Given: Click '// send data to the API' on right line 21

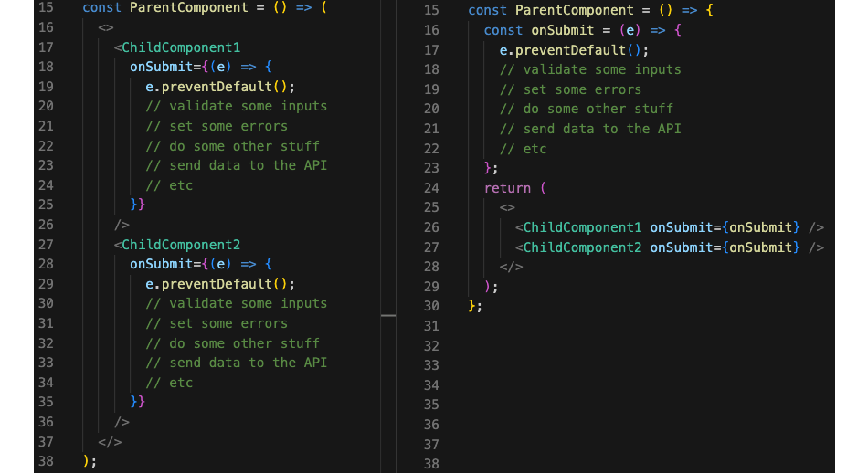Looking at the screenshot, I should click(x=590, y=129).
